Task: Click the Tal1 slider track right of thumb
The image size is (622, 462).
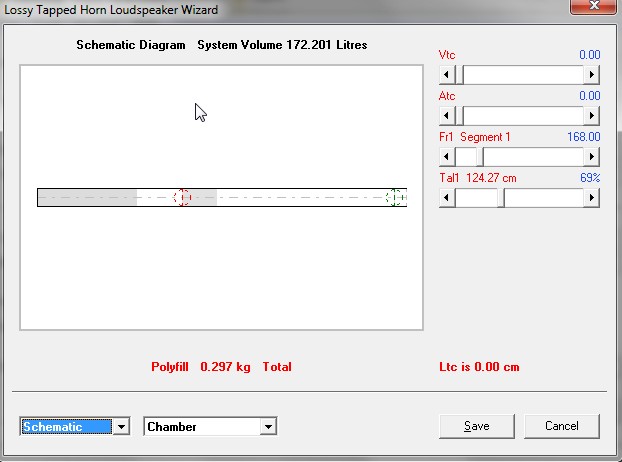Action: (544, 197)
